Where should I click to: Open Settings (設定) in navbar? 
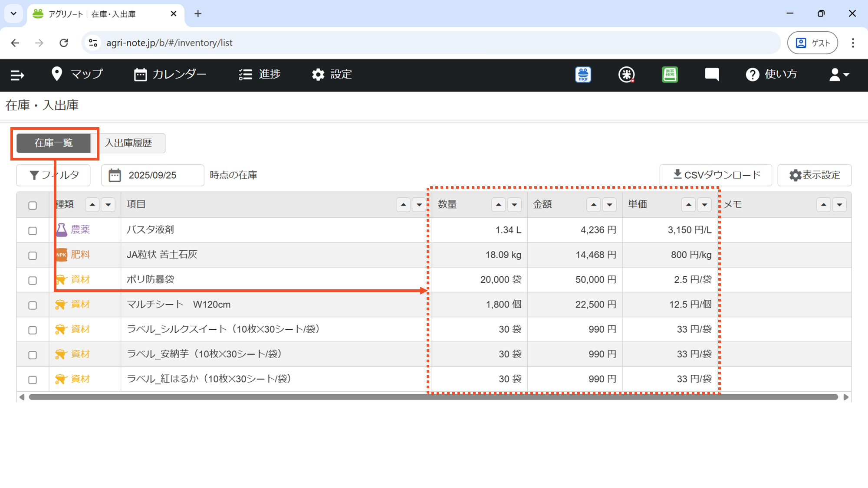point(332,74)
